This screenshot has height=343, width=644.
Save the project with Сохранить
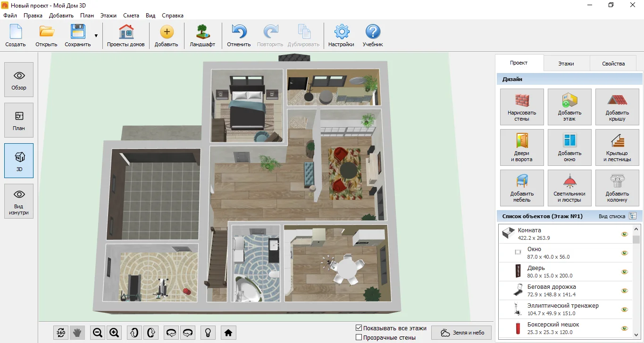point(78,36)
